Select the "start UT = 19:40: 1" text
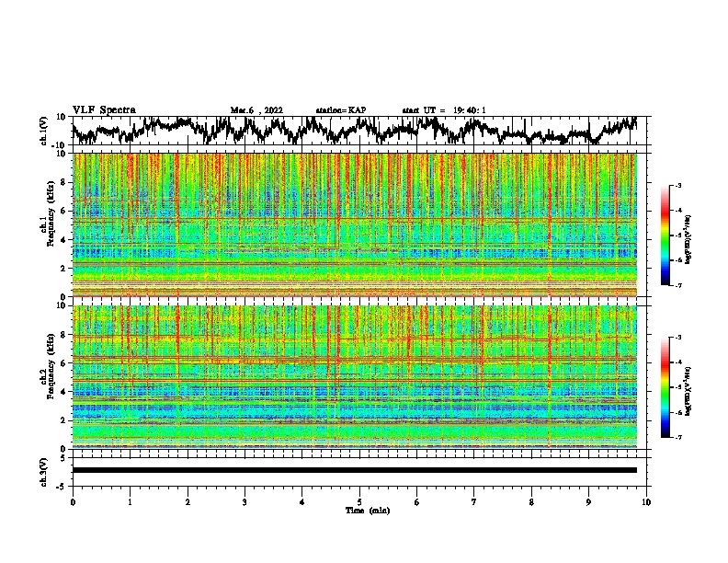This screenshot has width=728, height=563. pos(444,110)
